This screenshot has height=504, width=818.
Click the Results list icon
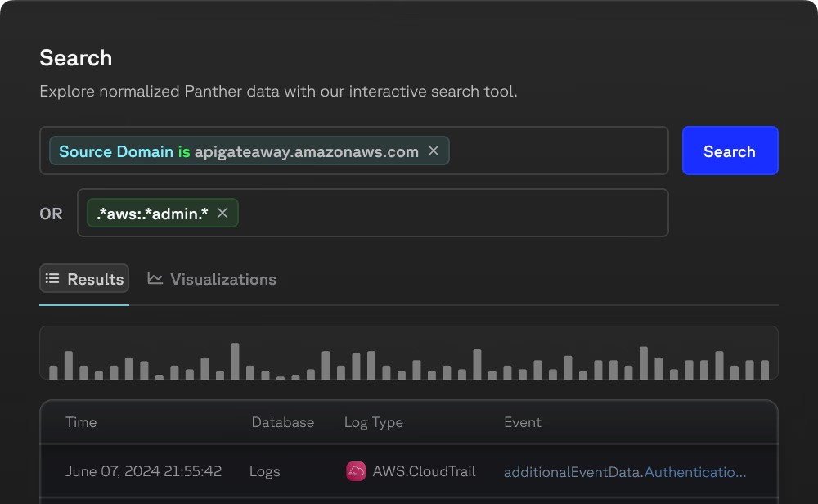(x=52, y=279)
